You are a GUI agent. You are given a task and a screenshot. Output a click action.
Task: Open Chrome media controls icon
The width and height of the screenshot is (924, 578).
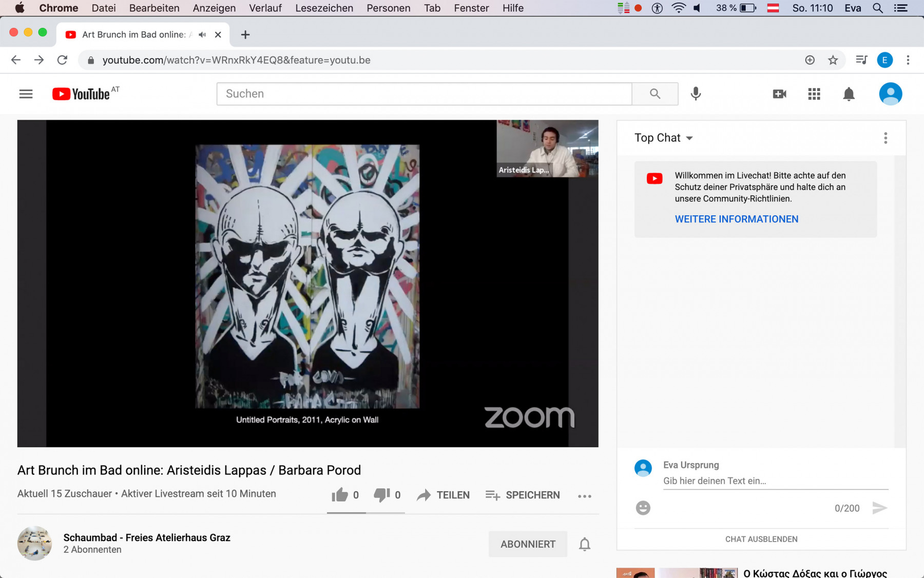(x=861, y=60)
